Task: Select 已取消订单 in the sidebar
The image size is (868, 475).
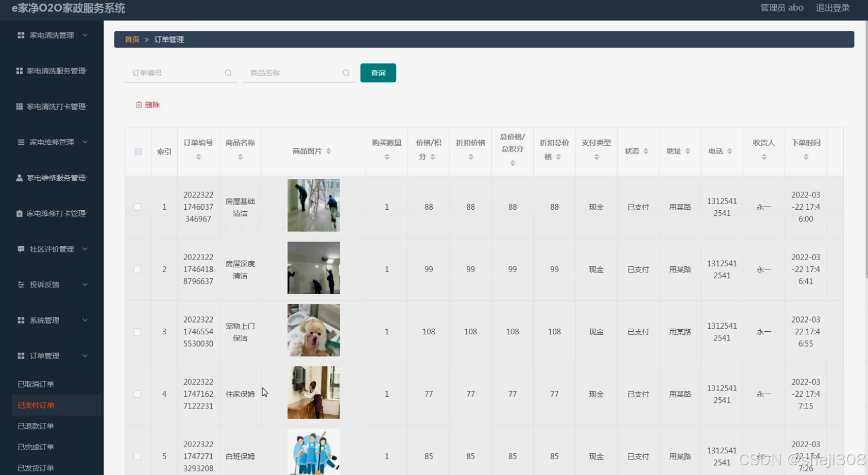Action: (35, 384)
